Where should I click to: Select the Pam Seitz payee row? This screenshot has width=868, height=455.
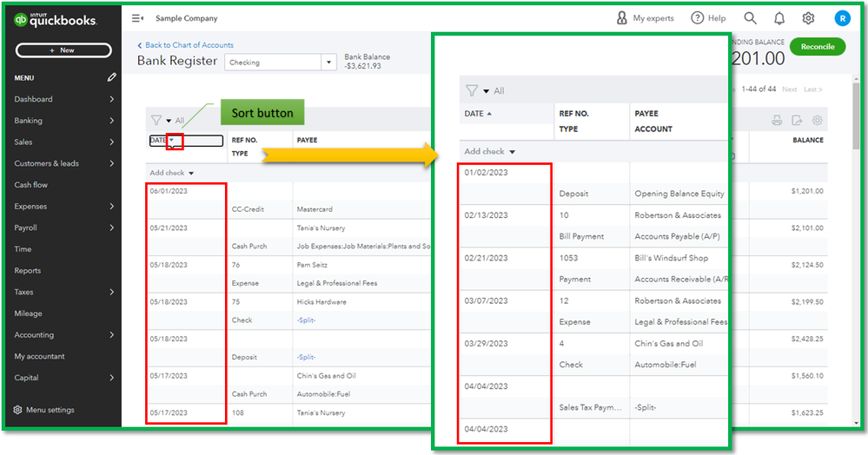click(x=312, y=265)
